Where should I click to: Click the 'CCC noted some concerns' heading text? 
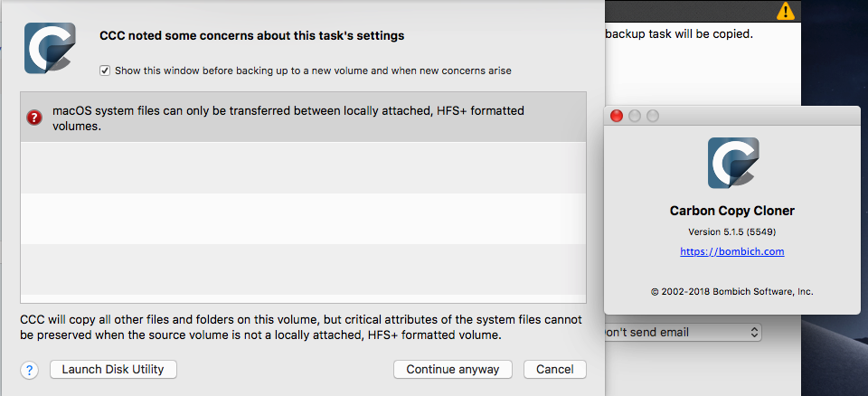[252, 36]
